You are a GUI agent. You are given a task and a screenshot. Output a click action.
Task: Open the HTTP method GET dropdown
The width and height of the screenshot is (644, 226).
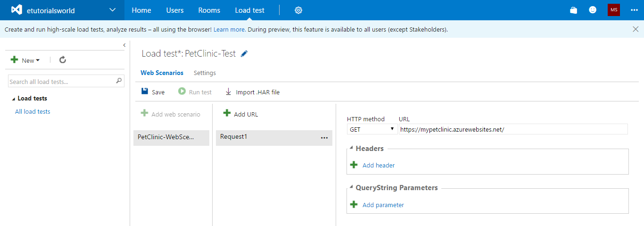pos(372,129)
